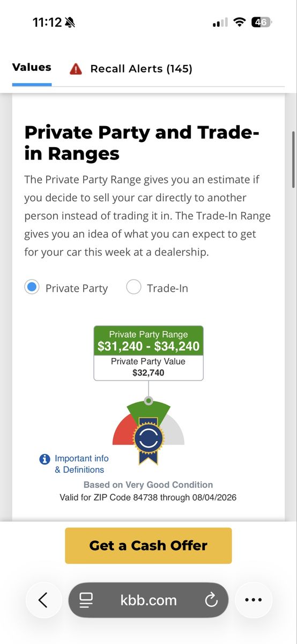Open the page menu icon beside kbb.com
This screenshot has height=644, width=297.
tap(86, 600)
